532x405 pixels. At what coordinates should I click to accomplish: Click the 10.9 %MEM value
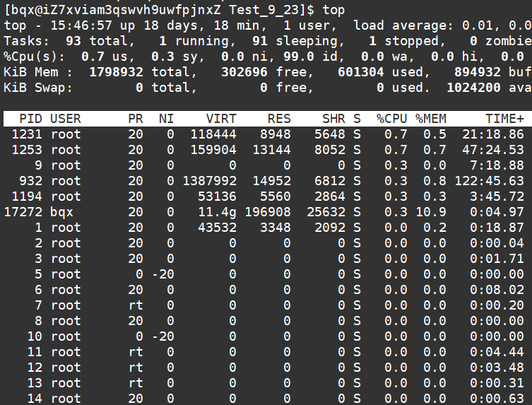[x=431, y=212]
